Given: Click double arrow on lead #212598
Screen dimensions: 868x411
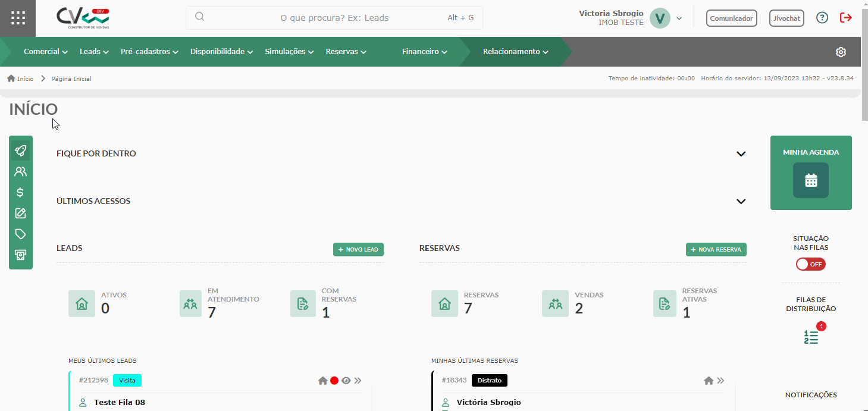Looking at the screenshot, I should tap(358, 381).
